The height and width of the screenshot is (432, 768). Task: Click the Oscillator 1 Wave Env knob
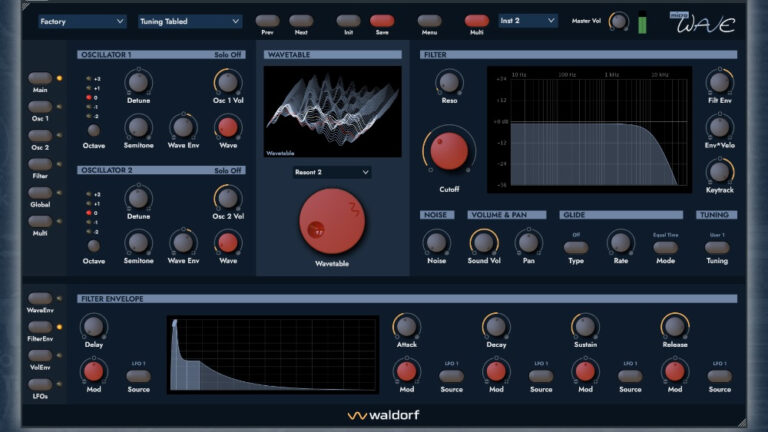pyautogui.click(x=183, y=127)
